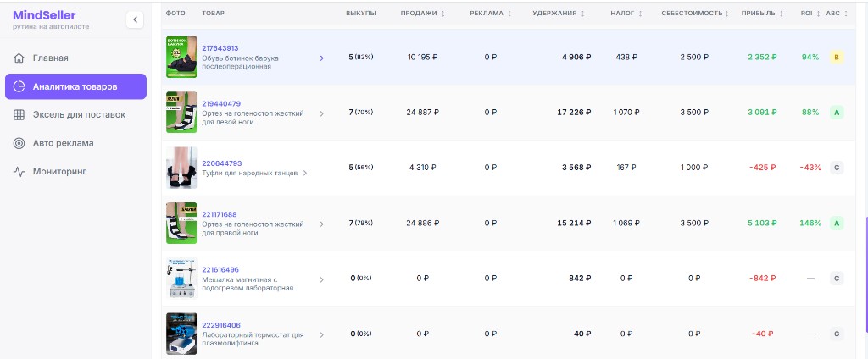The image size is (868, 359).
Task: Click the Мониторинг pulse icon
Action: coord(19,172)
